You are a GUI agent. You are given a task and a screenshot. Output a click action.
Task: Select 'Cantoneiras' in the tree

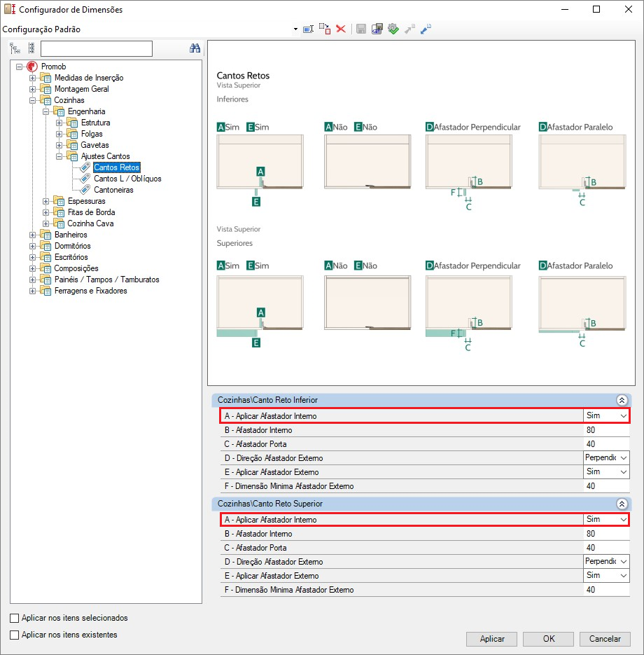[x=113, y=190]
